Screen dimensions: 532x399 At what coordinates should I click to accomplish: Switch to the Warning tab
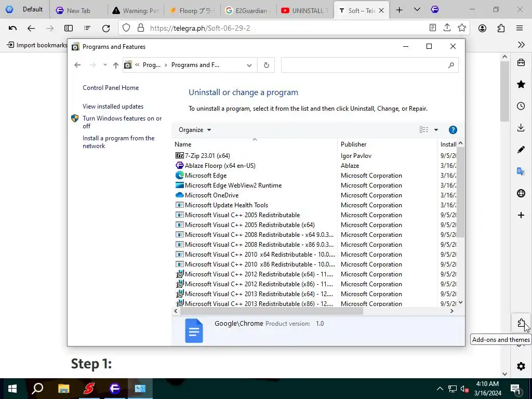[x=136, y=10]
